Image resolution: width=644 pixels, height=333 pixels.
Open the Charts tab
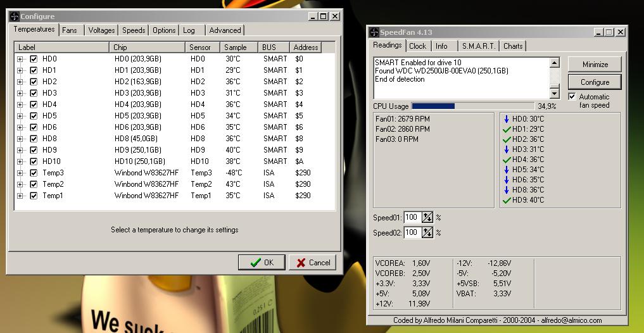point(513,46)
